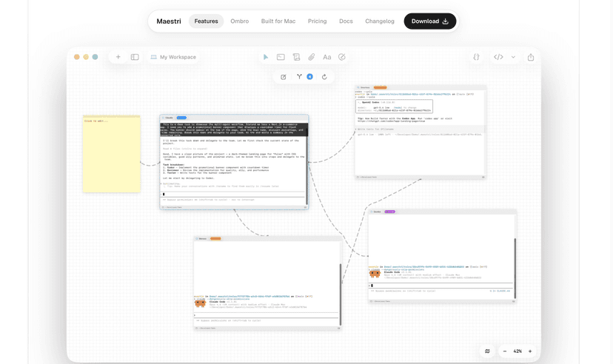Open the Changelog tab
Image resolution: width=613 pixels, height=364 pixels.
380,21
